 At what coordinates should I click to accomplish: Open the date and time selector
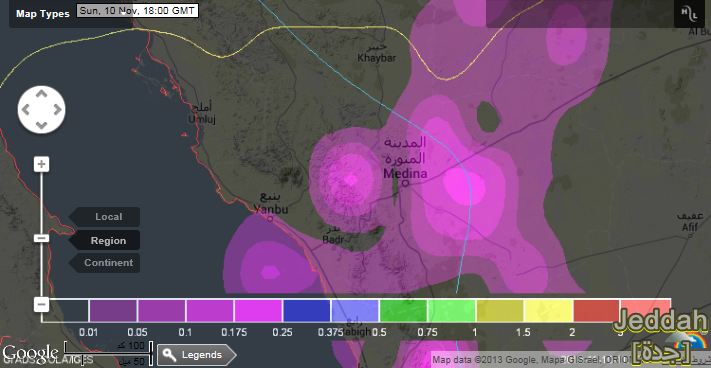click(137, 11)
